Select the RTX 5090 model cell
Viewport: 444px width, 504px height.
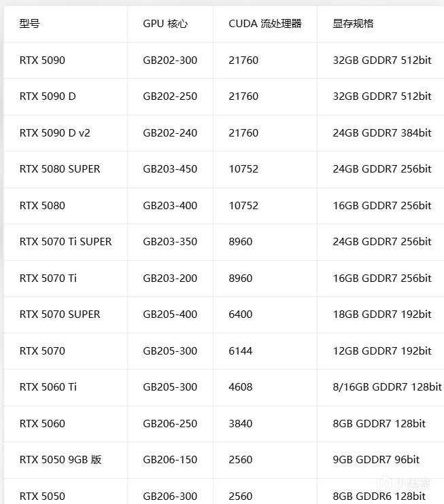pos(42,60)
